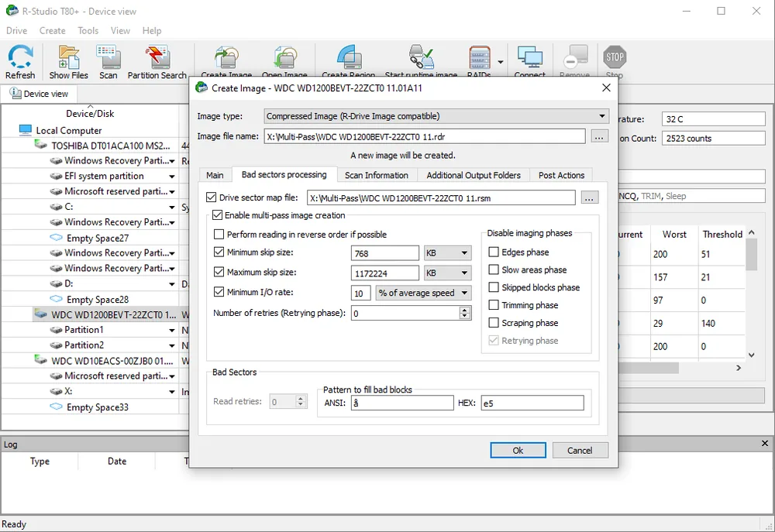
Task: Click the Number of retries spinner
Action: [x=464, y=313]
